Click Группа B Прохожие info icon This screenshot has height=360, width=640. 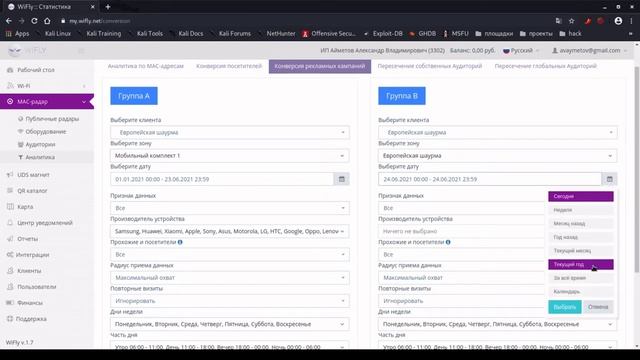448,242
